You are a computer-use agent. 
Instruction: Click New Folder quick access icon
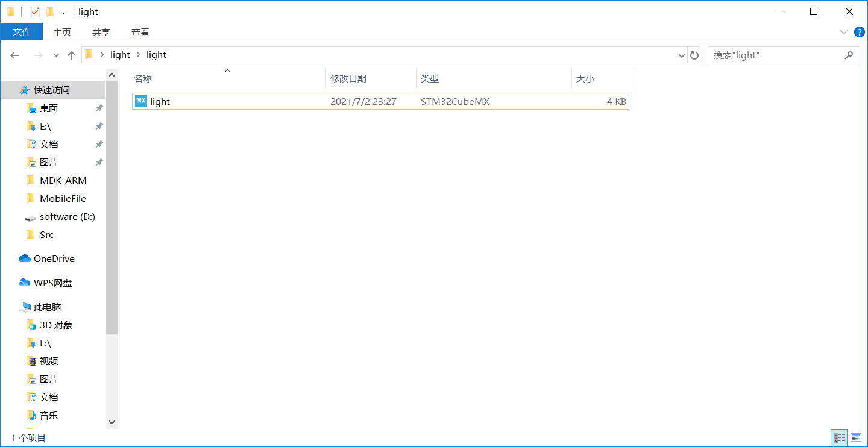tap(50, 11)
